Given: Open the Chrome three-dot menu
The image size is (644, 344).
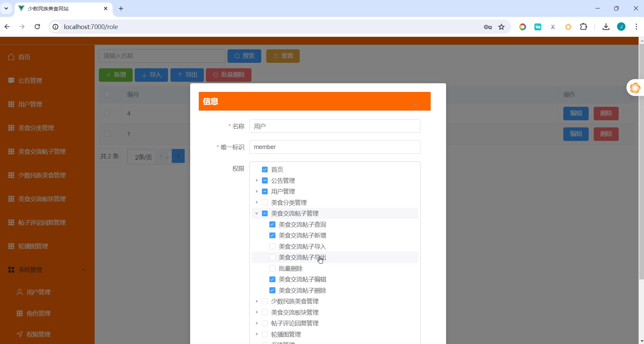Looking at the screenshot, I should pyautogui.click(x=636, y=27).
